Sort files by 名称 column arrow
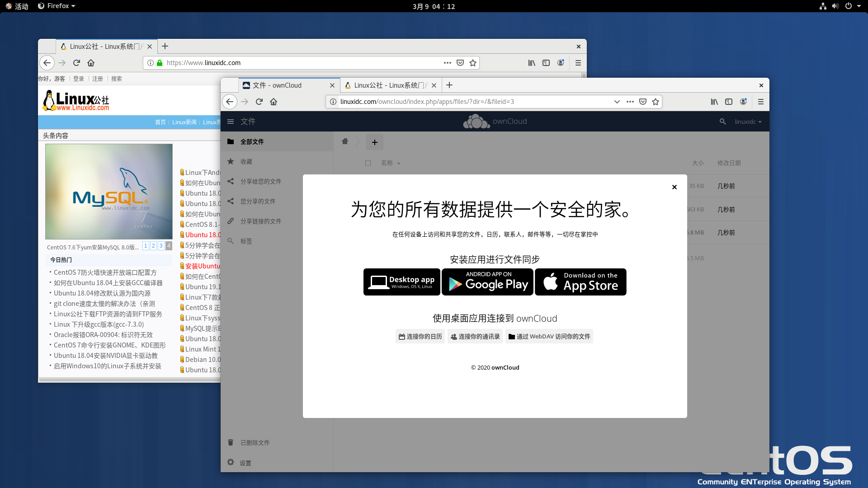This screenshot has height=488, width=868. [399, 163]
